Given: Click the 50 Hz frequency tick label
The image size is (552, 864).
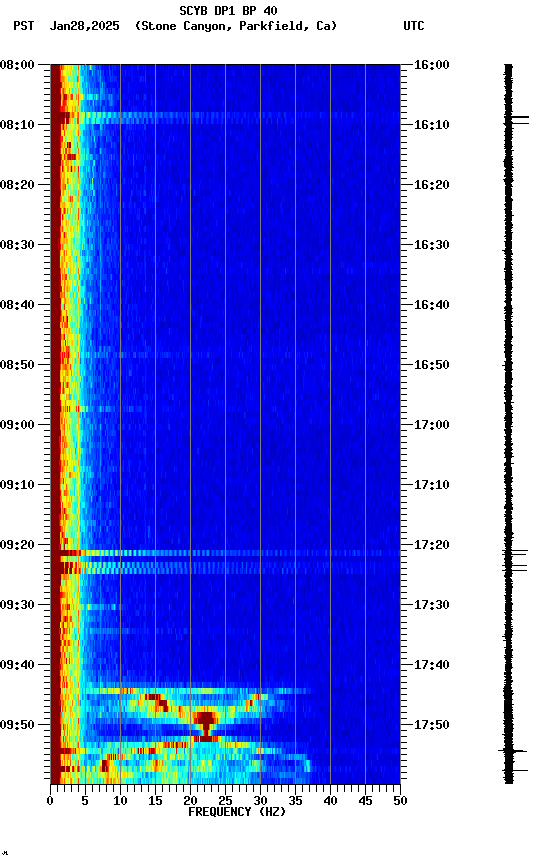Looking at the screenshot, I should click(x=400, y=801).
